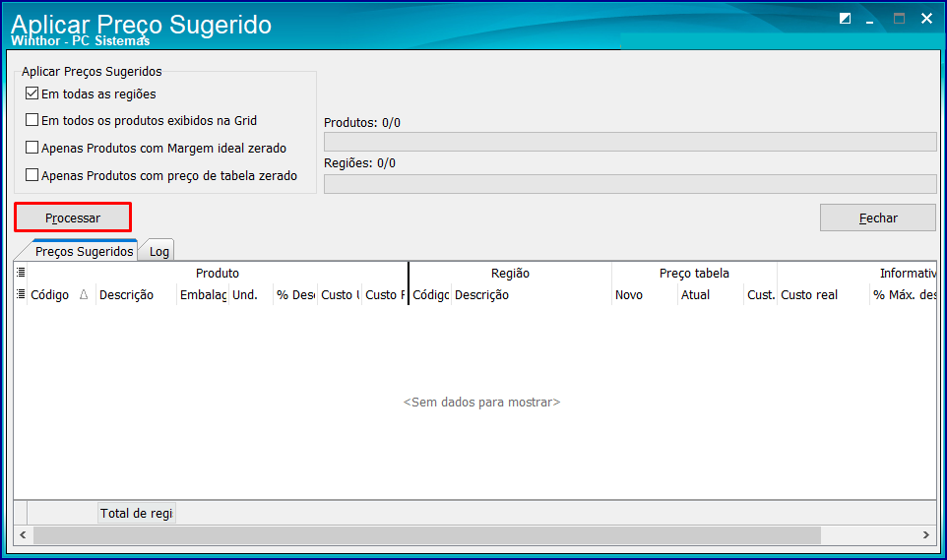
Task: Check Apenas Produtos com Margem ideal zerado
Action: point(32,148)
